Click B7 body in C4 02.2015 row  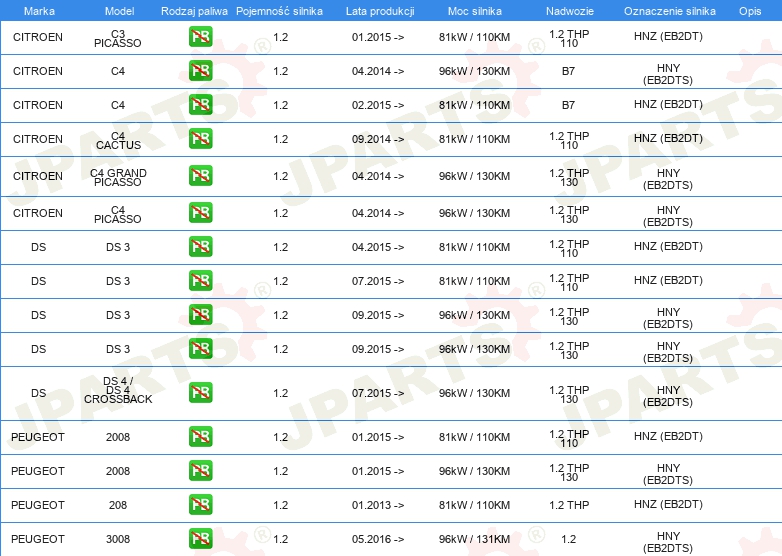[x=568, y=105]
